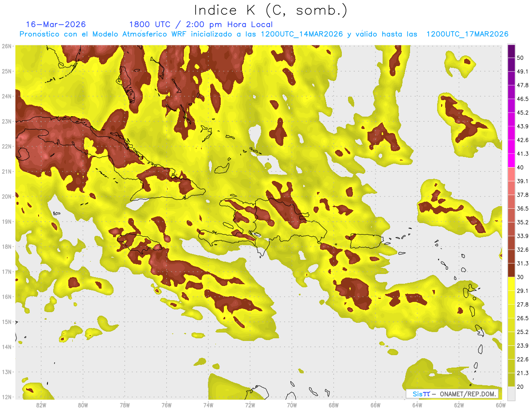
Task: Click the colorbar value '40'
Action: 520,168
